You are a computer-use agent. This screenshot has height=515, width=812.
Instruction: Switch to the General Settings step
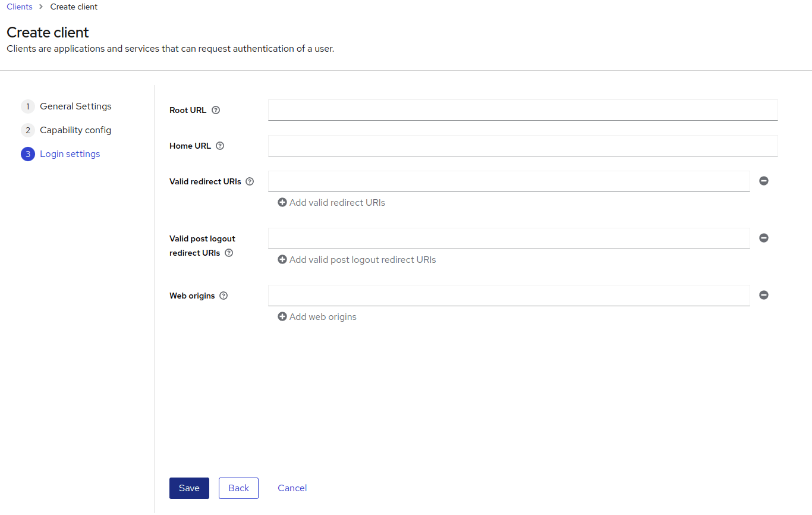pos(75,106)
